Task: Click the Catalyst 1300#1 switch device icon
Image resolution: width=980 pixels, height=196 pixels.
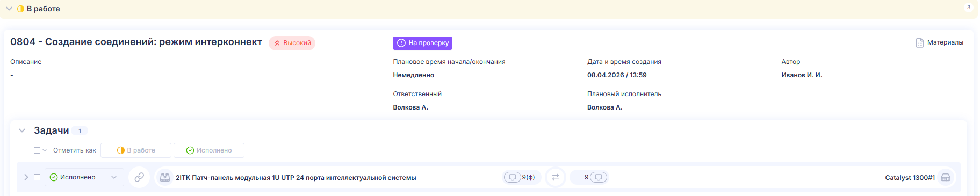Action: (x=946, y=177)
